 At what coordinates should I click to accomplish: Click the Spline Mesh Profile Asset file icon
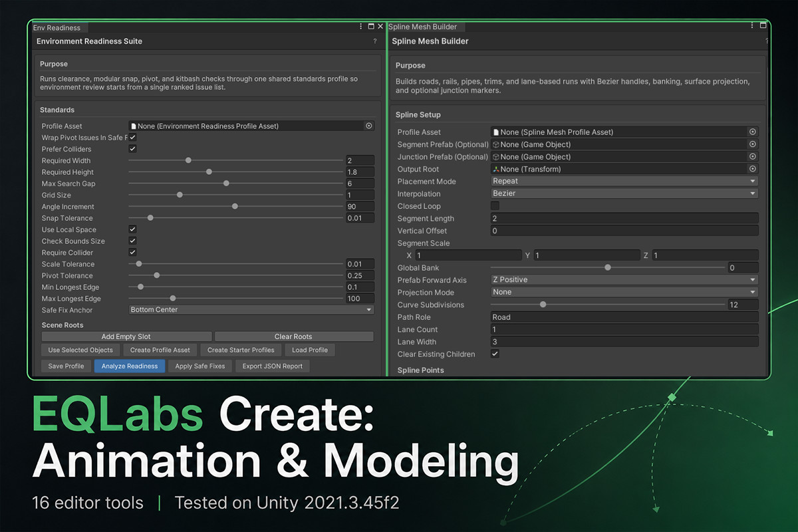[495, 132]
